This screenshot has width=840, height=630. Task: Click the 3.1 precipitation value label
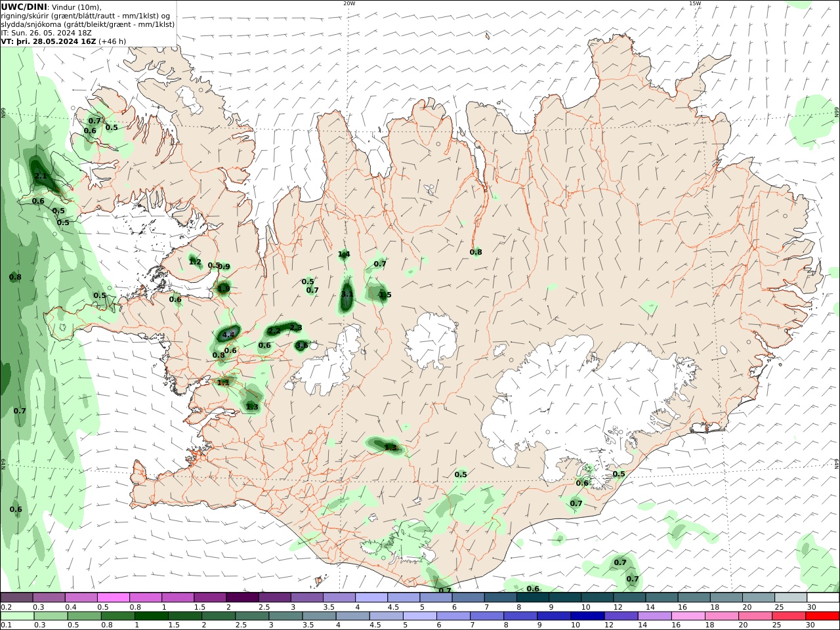point(346,294)
